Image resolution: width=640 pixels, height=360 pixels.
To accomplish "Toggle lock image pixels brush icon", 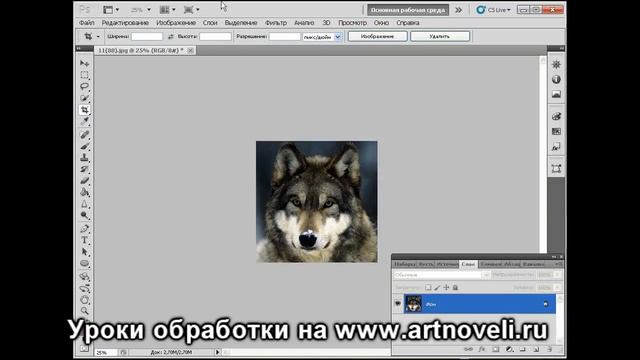I will (437, 287).
